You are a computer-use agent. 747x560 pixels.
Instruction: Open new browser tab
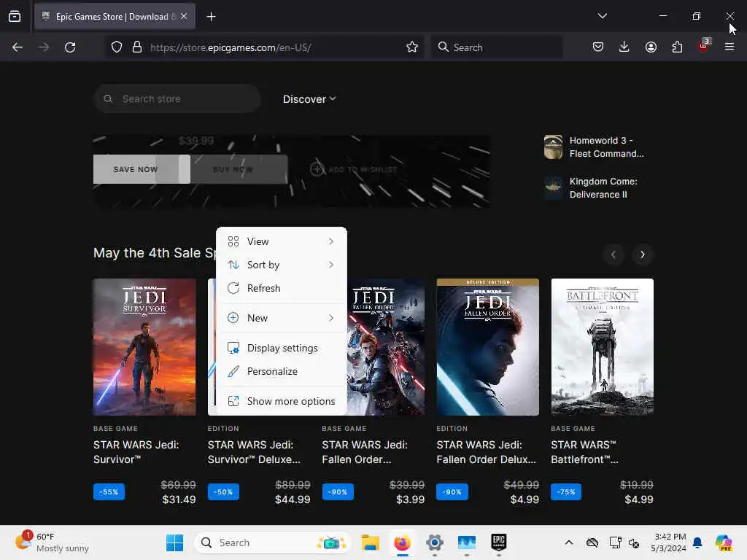tap(211, 17)
